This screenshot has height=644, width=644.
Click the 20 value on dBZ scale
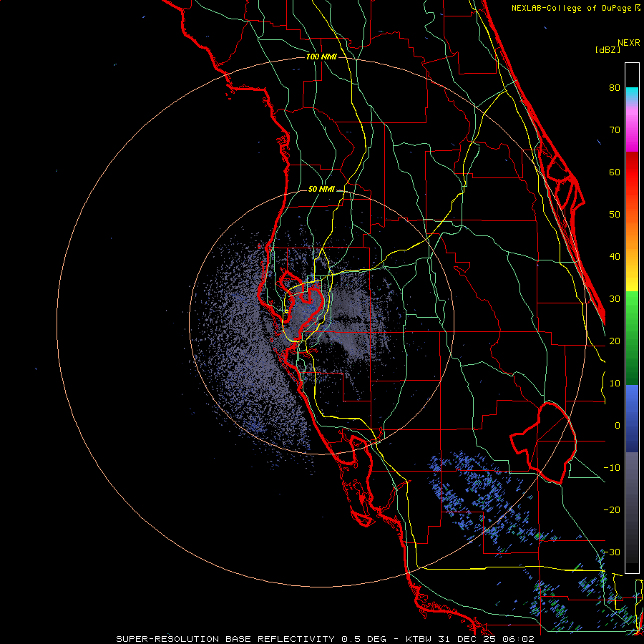(x=615, y=341)
